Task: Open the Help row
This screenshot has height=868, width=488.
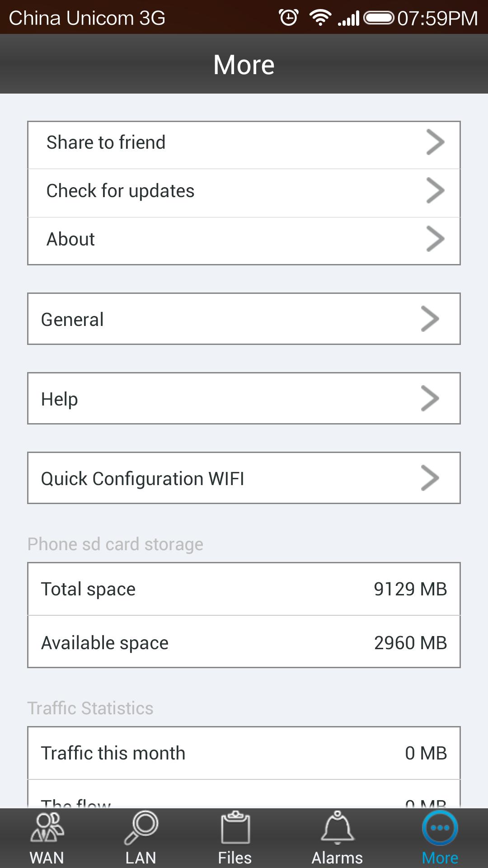Action: click(x=244, y=398)
